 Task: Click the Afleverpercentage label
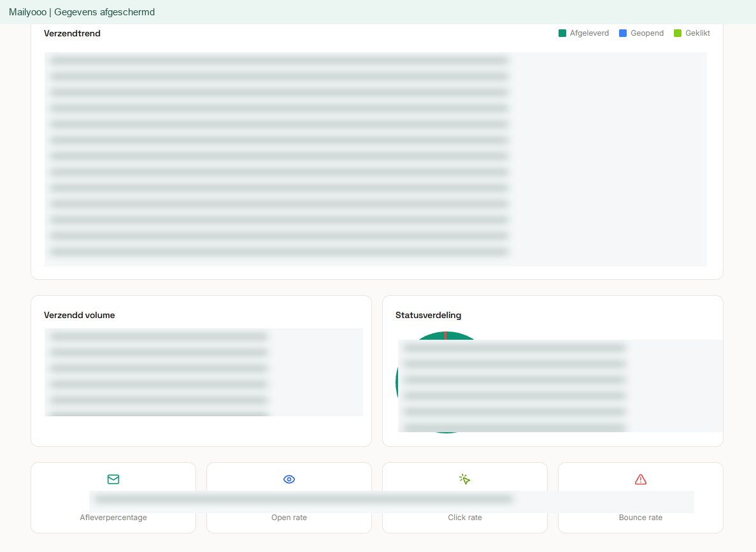113,517
